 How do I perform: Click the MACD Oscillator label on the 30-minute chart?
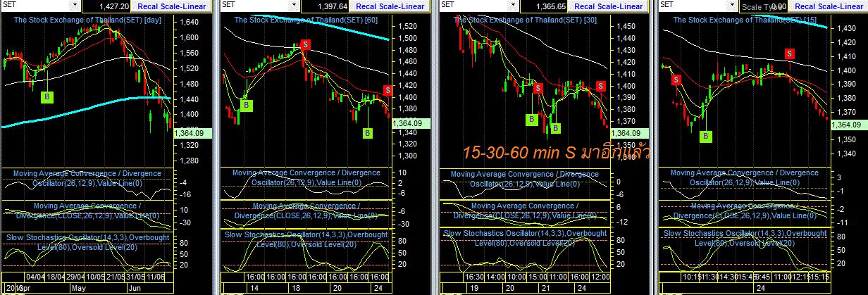tap(526, 179)
